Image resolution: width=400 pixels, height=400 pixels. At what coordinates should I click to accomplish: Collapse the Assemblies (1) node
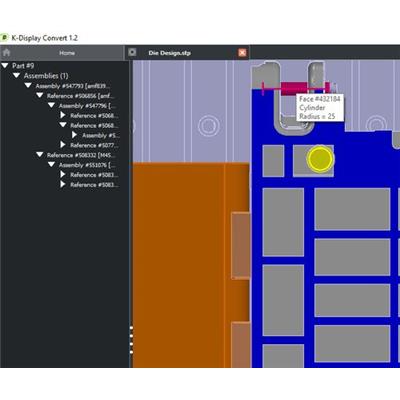tap(16, 76)
